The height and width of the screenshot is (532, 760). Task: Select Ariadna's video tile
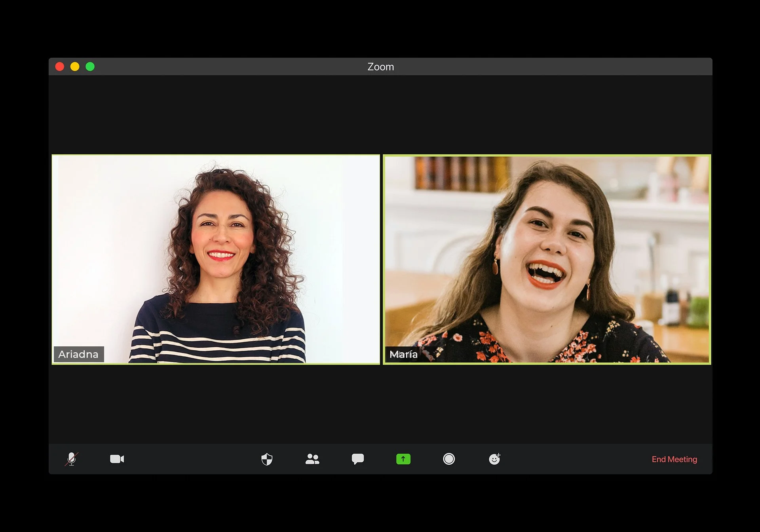click(x=216, y=259)
